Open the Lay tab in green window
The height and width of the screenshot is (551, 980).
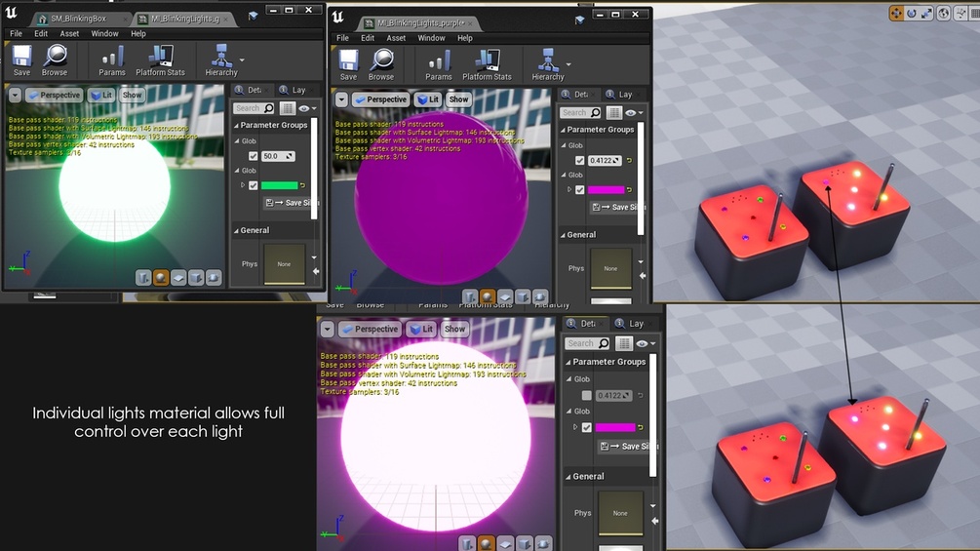point(298,90)
